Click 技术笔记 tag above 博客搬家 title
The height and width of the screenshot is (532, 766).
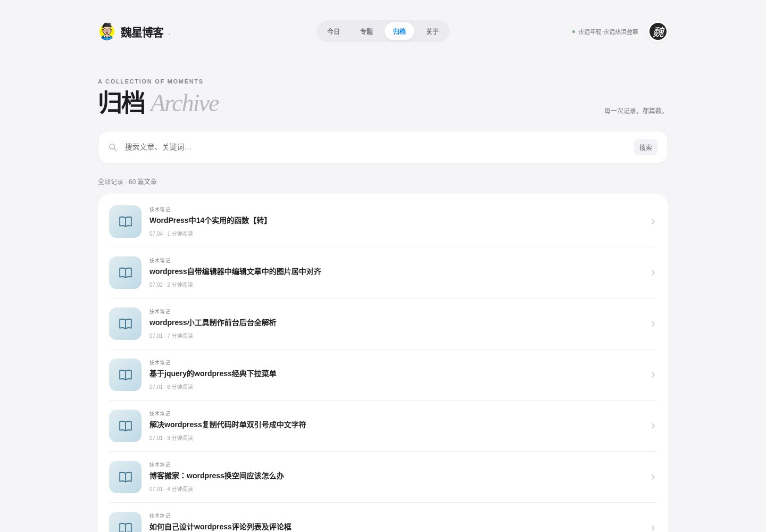tap(160, 465)
